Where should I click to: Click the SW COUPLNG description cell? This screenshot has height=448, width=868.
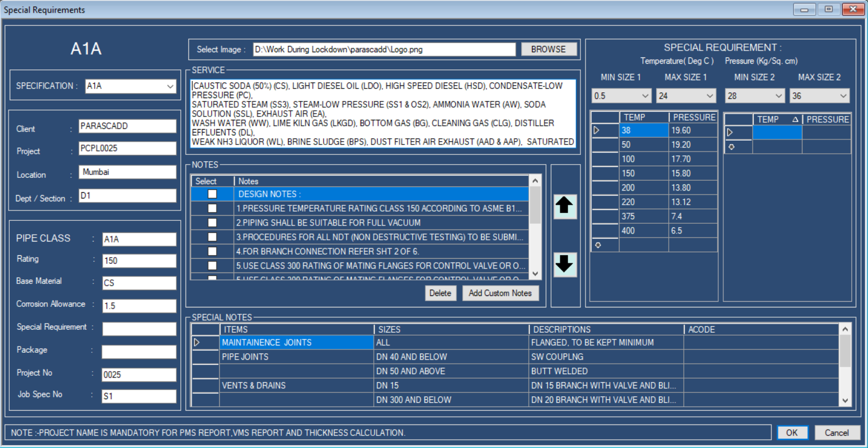[606, 357]
